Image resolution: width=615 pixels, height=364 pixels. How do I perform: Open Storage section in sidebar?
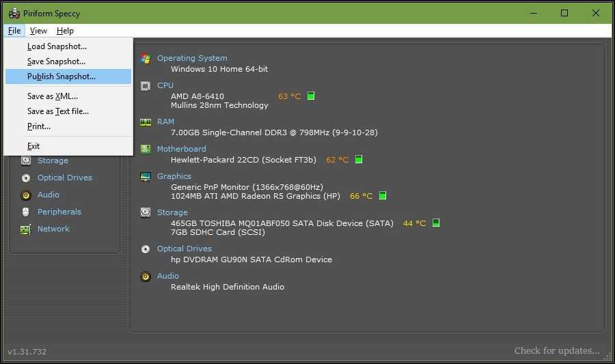click(53, 160)
